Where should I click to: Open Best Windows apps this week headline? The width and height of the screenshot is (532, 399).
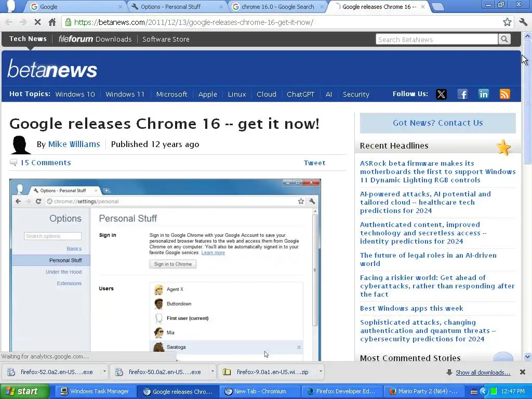[411, 308]
